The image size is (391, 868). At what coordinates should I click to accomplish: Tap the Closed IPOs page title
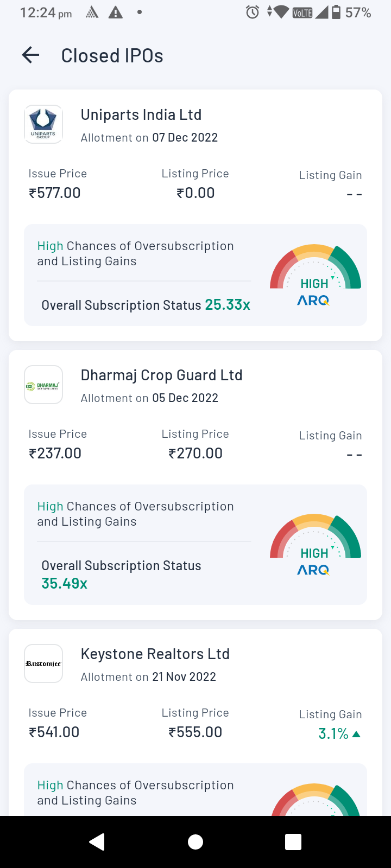(112, 56)
